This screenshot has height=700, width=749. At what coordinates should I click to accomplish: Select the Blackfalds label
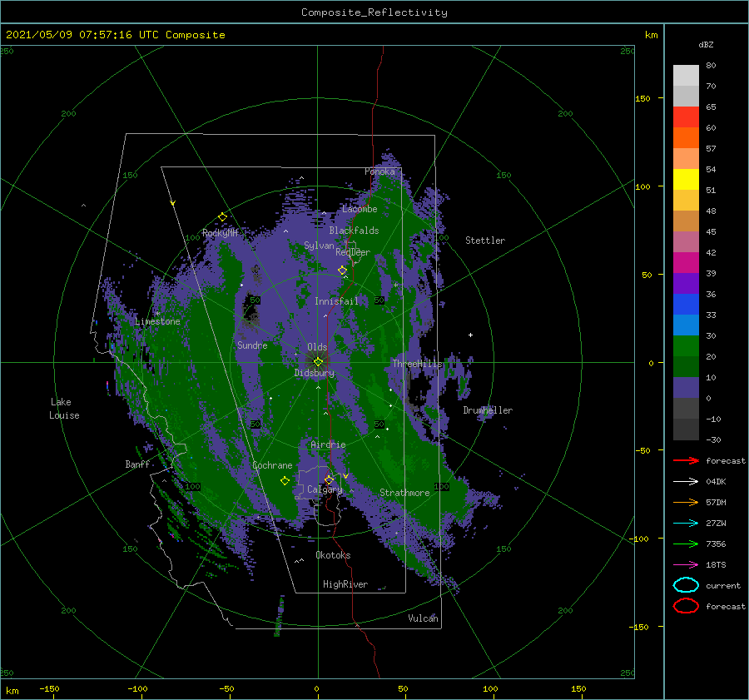click(354, 231)
